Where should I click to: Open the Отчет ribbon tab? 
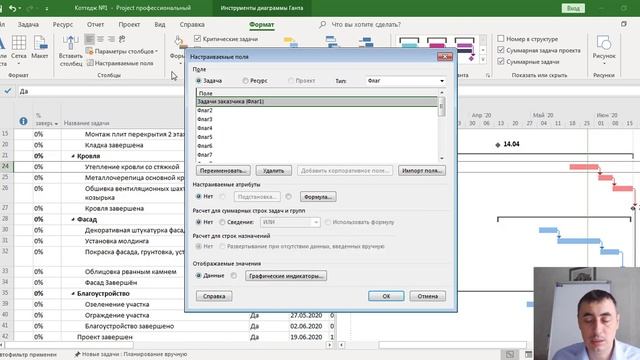click(95, 24)
